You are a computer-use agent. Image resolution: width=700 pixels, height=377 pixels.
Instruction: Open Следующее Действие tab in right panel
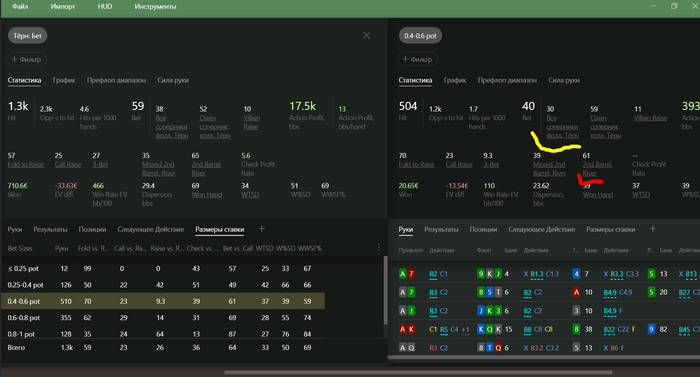[542, 229]
